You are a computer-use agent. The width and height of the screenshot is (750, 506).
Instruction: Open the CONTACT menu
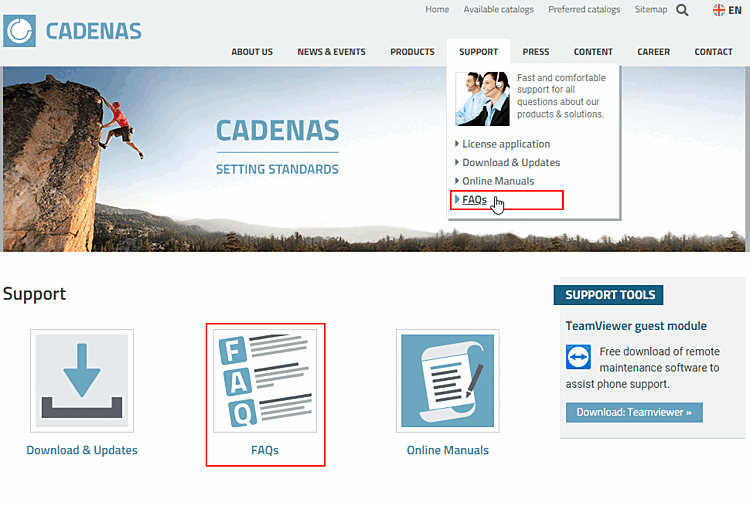(713, 52)
